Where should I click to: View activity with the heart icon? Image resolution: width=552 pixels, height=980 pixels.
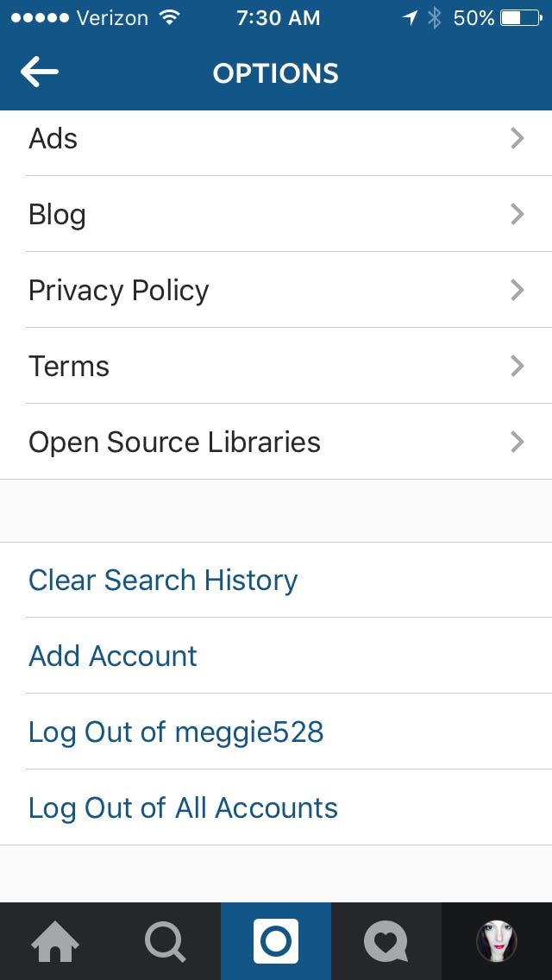(x=386, y=940)
